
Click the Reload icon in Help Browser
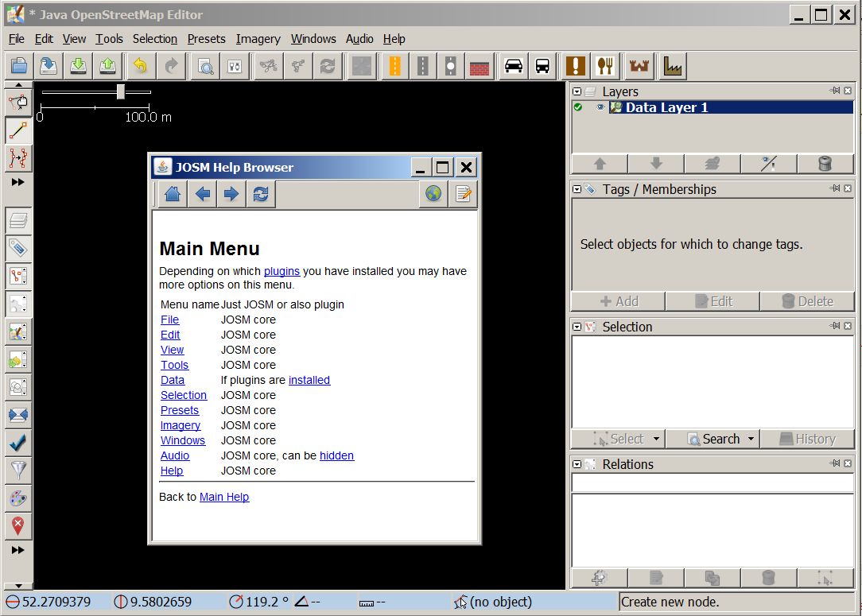click(x=261, y=194)
